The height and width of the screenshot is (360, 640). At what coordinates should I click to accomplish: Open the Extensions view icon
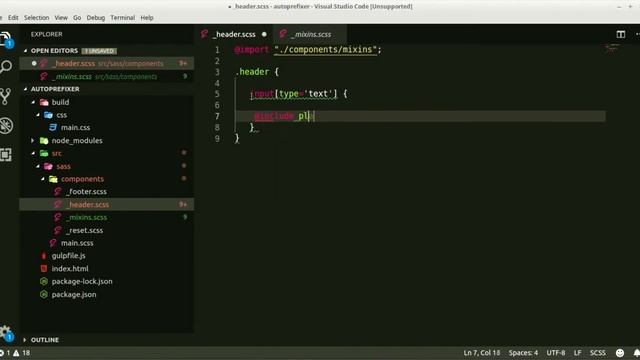(6, 155)
